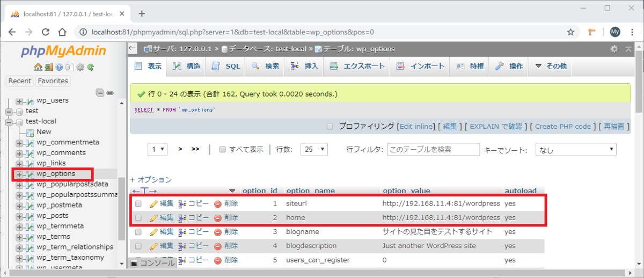Open New table item under test-local
Screen dimensions: 644x278
click(x=44, y=132)
